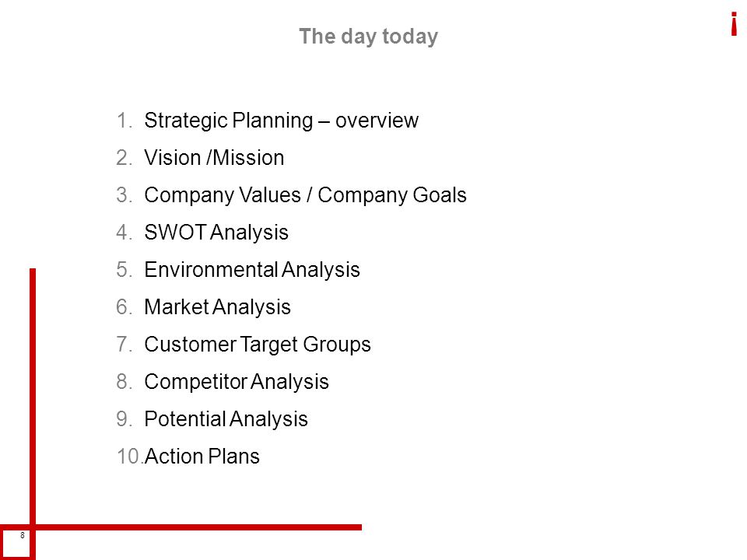The image size is (747, 560).
Task: Click the list number 3 marker
Action: pyautogui.click(x=124, y=195)
